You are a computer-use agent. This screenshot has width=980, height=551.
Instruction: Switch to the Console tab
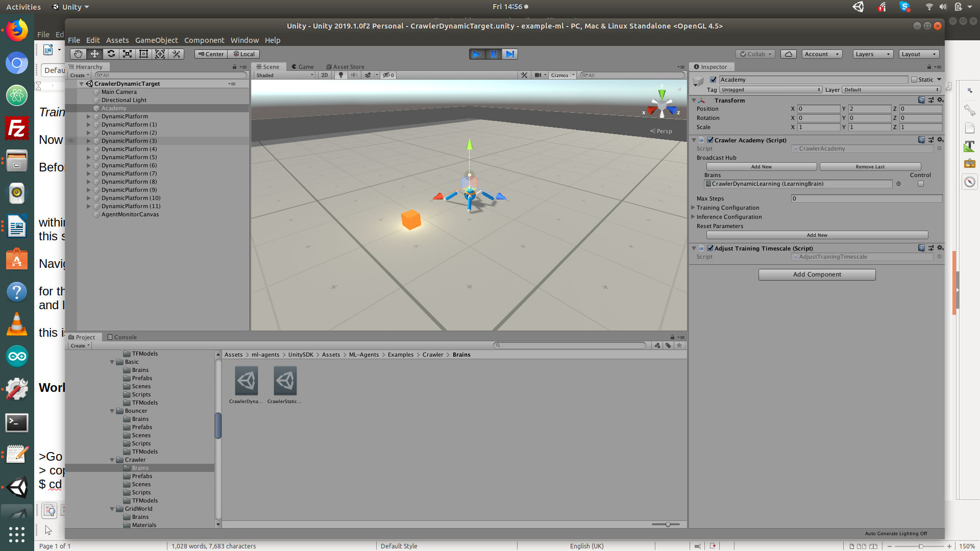coord(122,337)
